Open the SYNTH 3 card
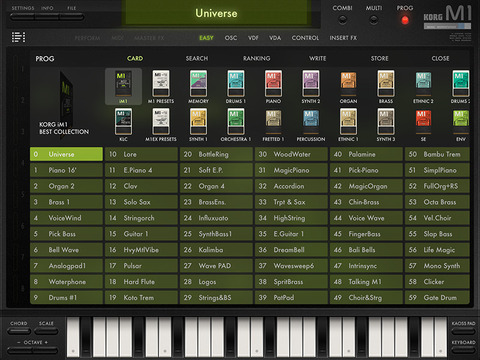Image resolution: width=480 pixels, height=360 pixels. pyautogui.click(x=386, y=125)
